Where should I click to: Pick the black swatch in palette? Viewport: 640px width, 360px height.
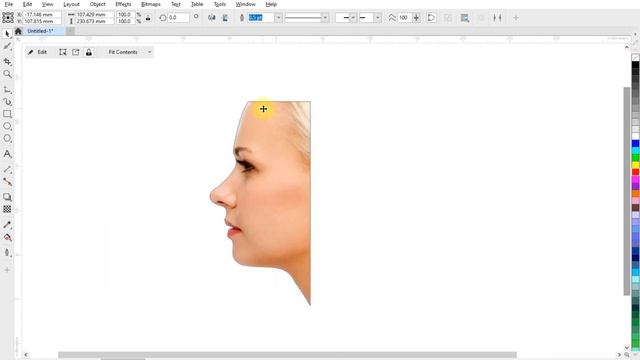[x=636, y=65]
